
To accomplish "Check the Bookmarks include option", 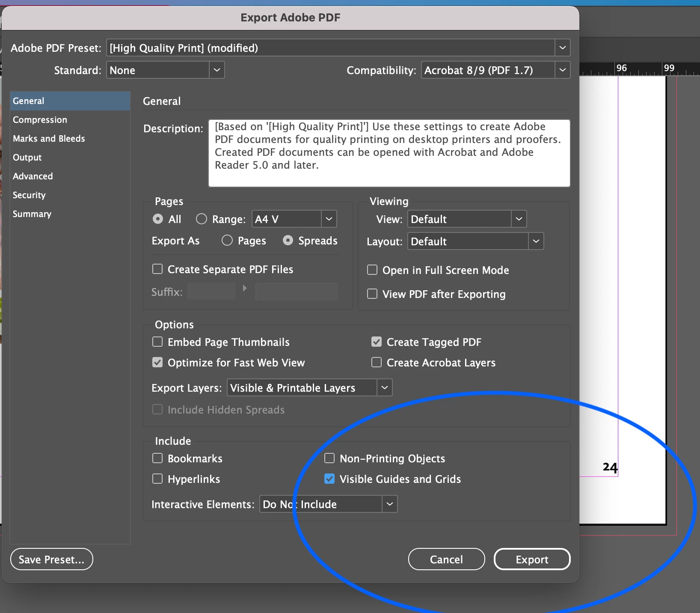I will coord(157,458).
